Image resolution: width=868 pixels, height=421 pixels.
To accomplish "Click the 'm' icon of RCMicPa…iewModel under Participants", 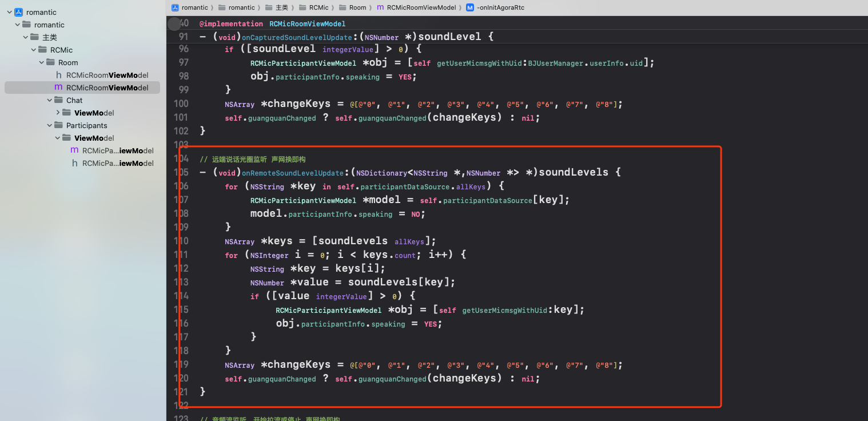I will point(74,150).
